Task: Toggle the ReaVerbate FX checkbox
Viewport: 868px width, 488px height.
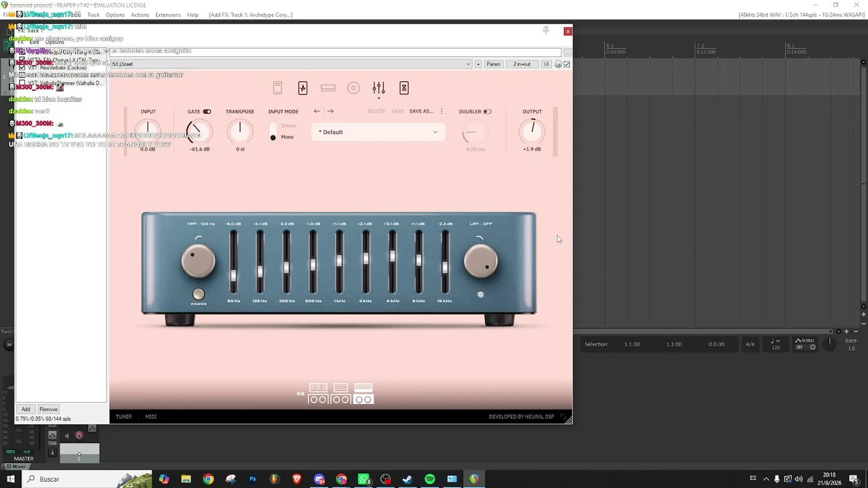Action: (x=22, y=68)
